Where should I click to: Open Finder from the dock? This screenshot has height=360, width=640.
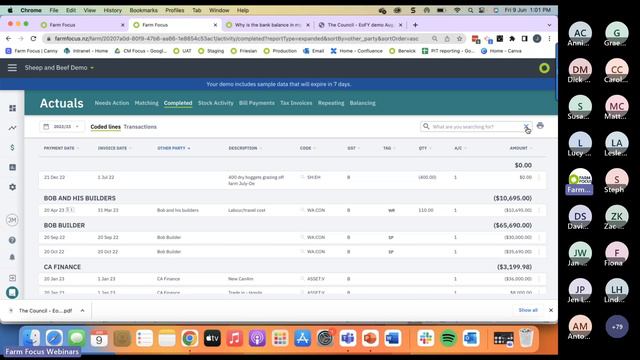(x=31, y=338)
